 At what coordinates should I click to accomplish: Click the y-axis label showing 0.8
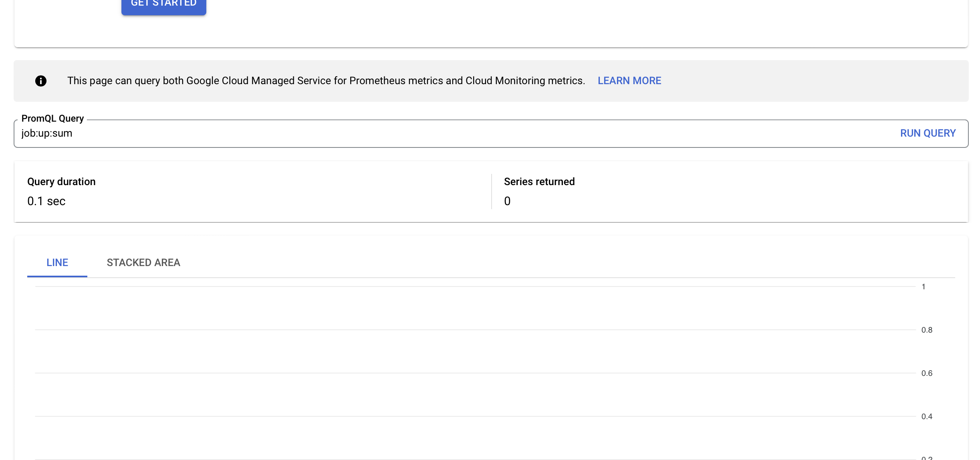(x=927, y=330)
